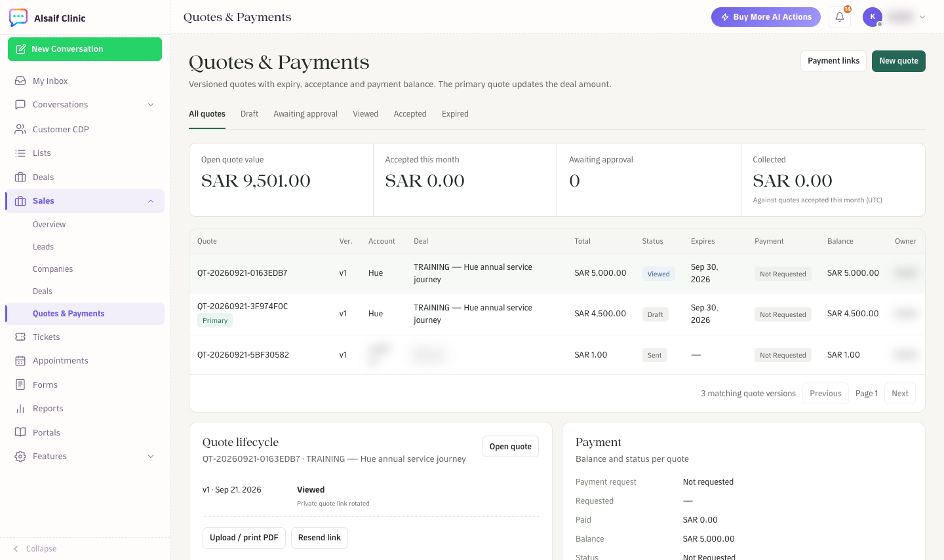944x560 pixels.
Task: Click the Tickets icon
Action: point(20,337)
